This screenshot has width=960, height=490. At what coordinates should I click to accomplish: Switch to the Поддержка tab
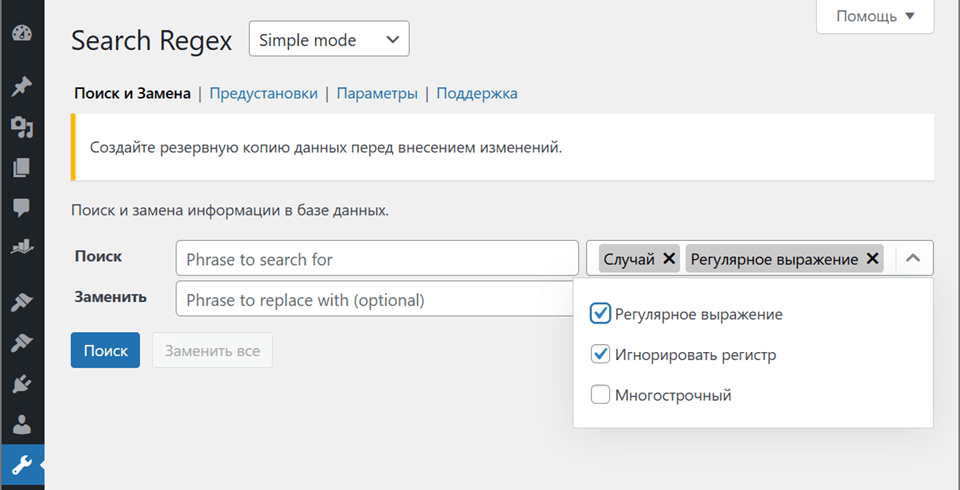pyautogui.click(x=477, y=94)
